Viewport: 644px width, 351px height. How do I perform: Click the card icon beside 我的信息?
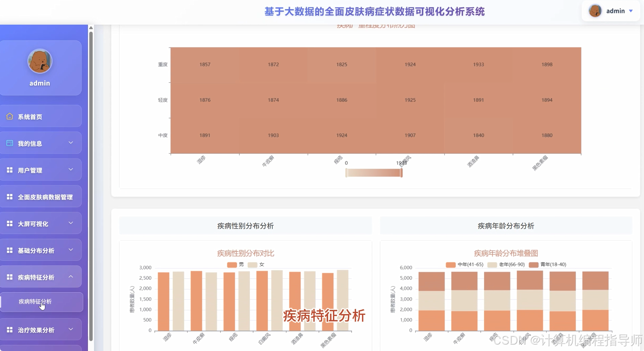click(9, 143)
